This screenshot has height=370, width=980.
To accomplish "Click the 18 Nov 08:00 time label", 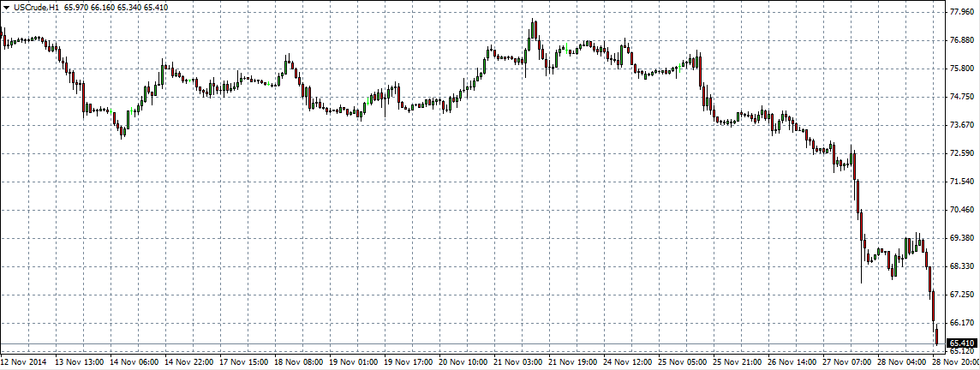I will 300,362.
